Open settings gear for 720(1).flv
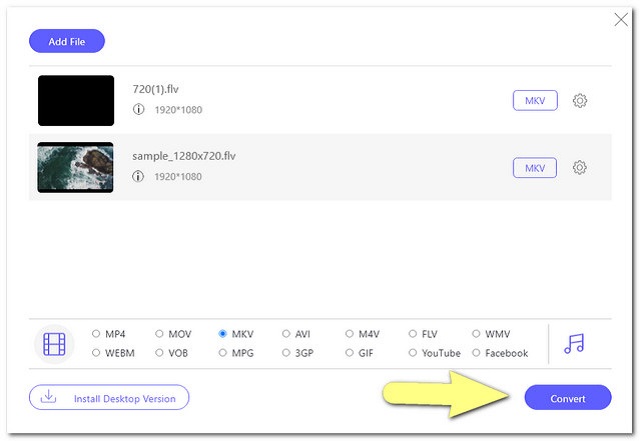This screenshot has width=640, height=441. 579,101
